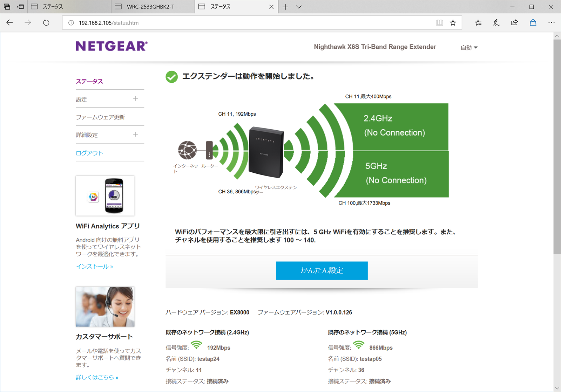Open the favorites hub icon
The image size is (561, 392).
click(478, 23)
